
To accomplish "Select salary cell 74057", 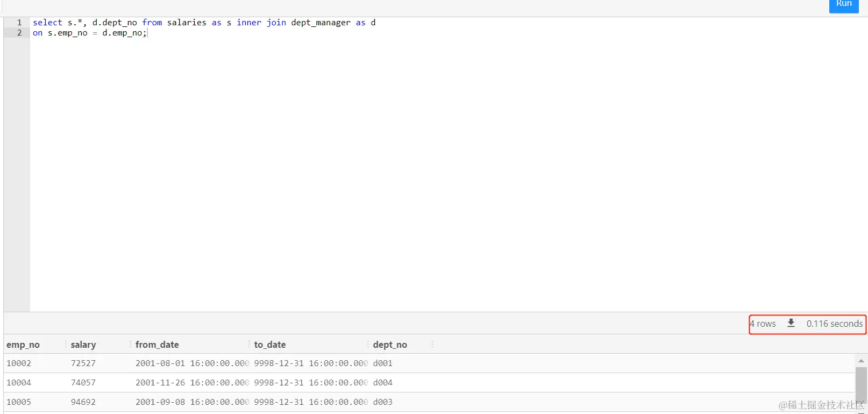I will pyautogui.click(x=83, y=383).
